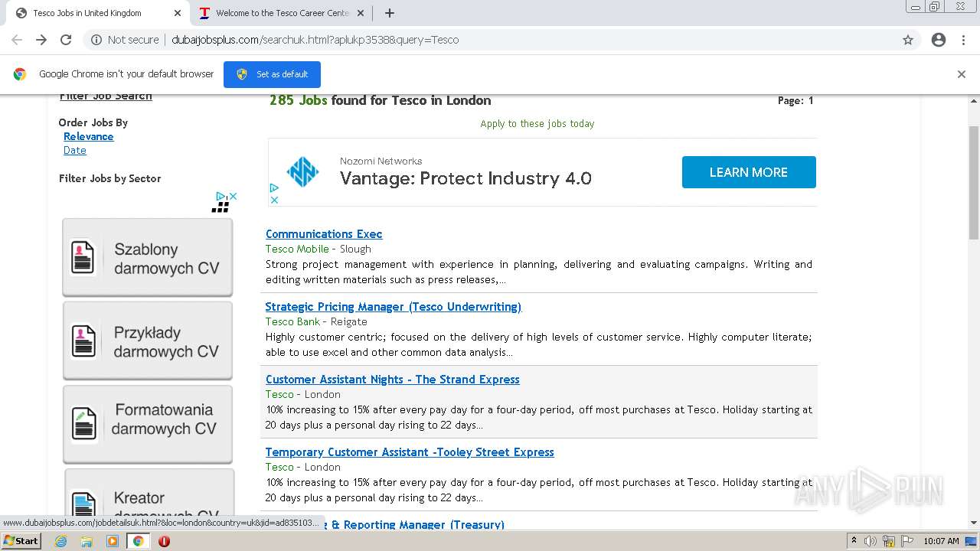
Task: Show hidden system tray icons
Action: 854,541
